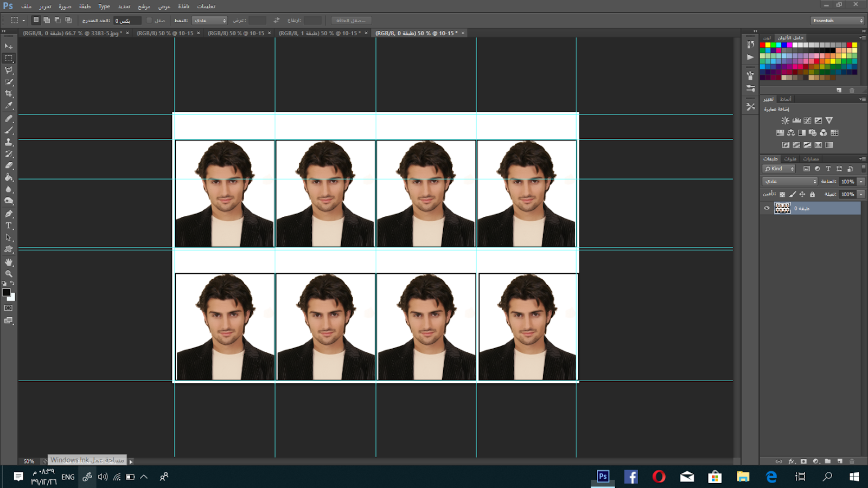Open Photoshop from the Windows taskbar
The image size is (868, 488).
point(603,477)
